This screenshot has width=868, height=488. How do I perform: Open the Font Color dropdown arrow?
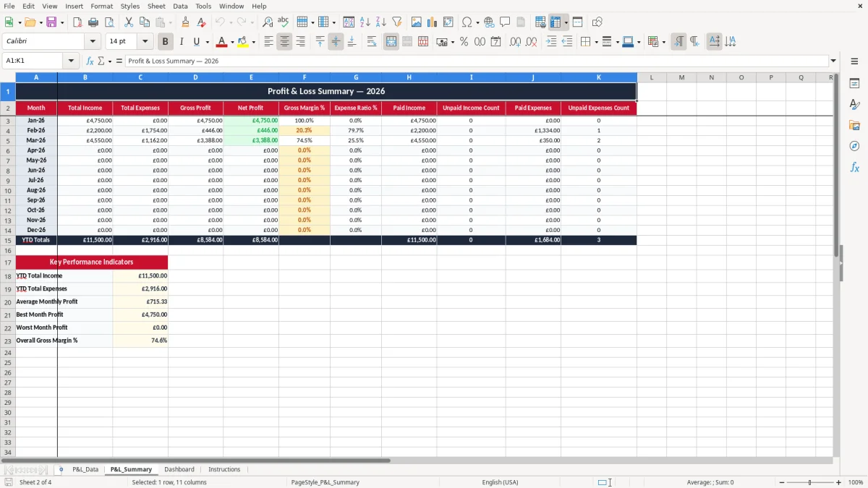point(232,42)
